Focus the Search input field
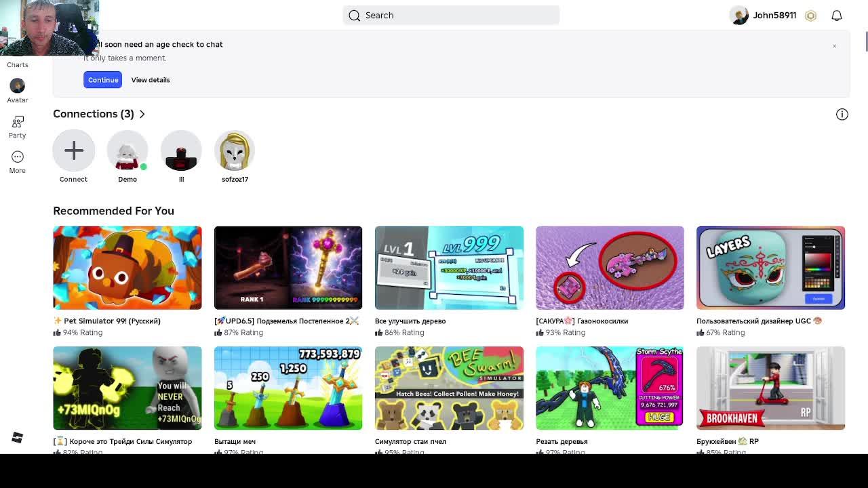 [451, 16]
